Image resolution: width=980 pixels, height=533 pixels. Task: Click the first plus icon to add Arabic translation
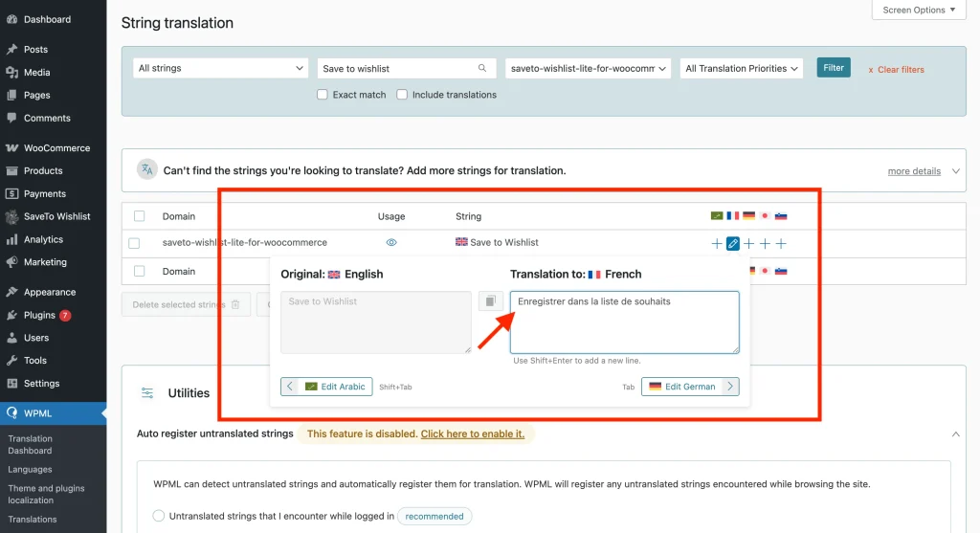pos(717,244)
